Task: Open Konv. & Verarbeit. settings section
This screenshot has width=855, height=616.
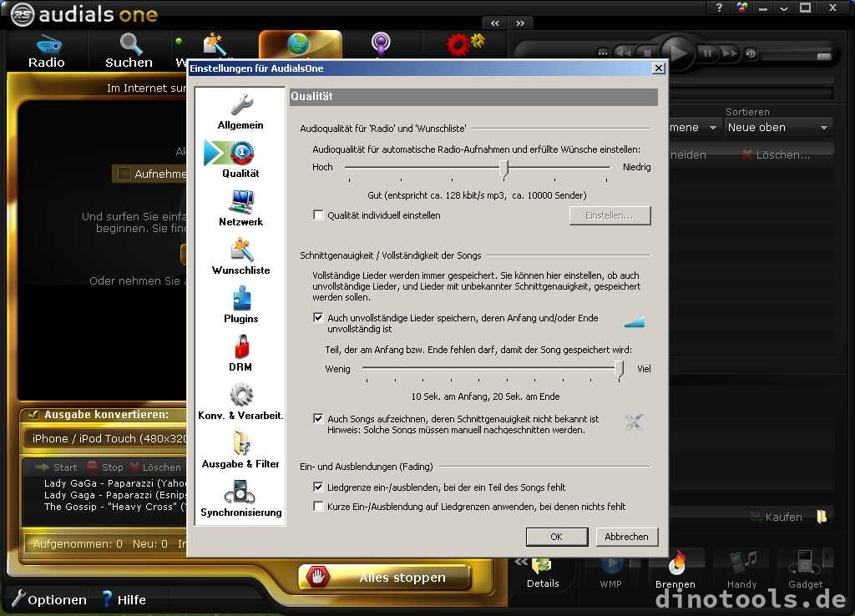Action: tap(240, 401)
